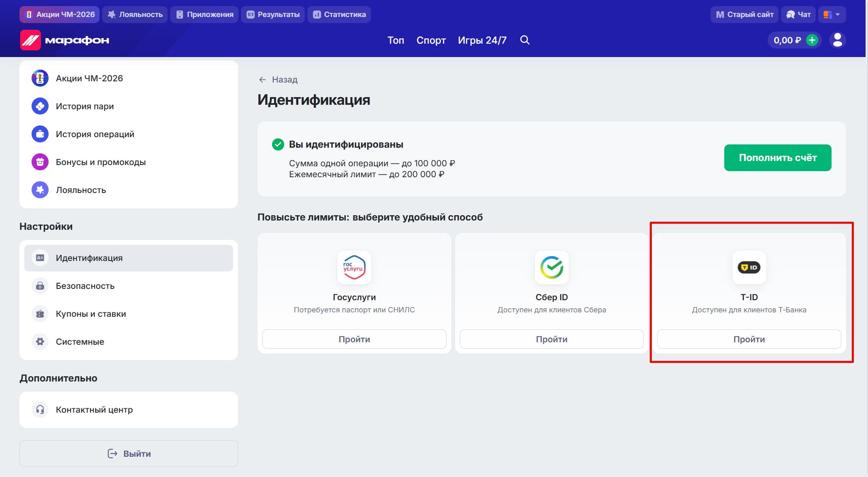
Task: Click the Бонусы и промокоды gift icon
Action: (40, 162)
